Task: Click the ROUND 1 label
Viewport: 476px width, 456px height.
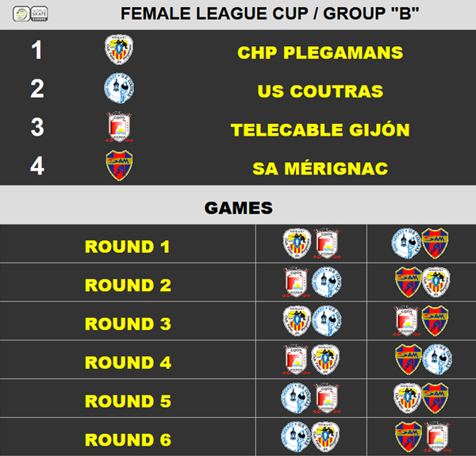Action: coord(127,247)
